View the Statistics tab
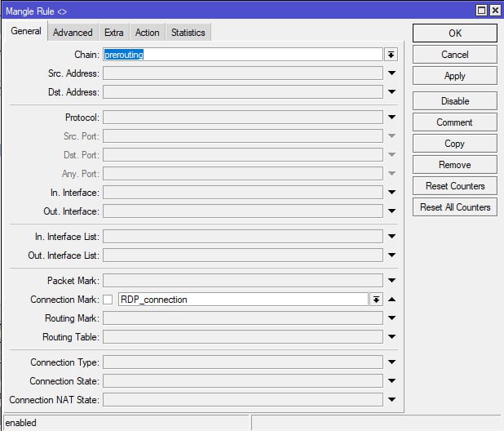504x431 pixels. (x=188, y=33)
